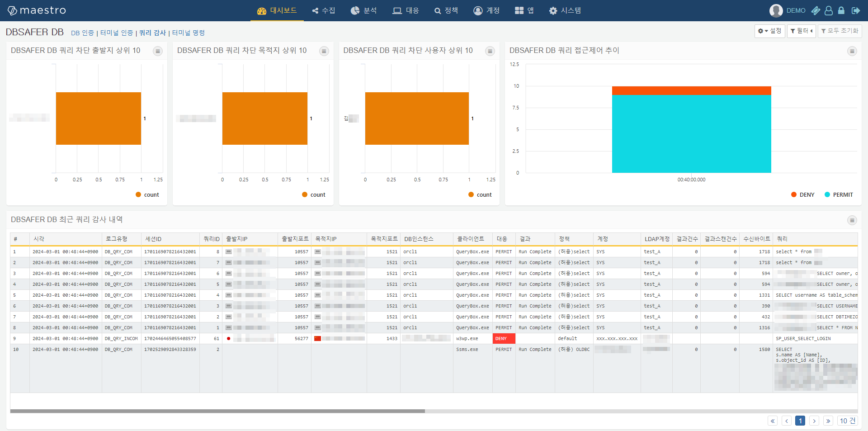Switch to DB 인증 tab
This screenshot has height=431, width=868.
click(82, 33)
